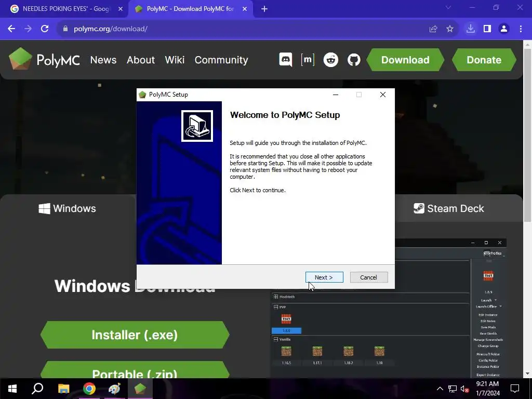Open the Matrix [m] icon link
Screen dimensions: 532x399
pos(308,60)
